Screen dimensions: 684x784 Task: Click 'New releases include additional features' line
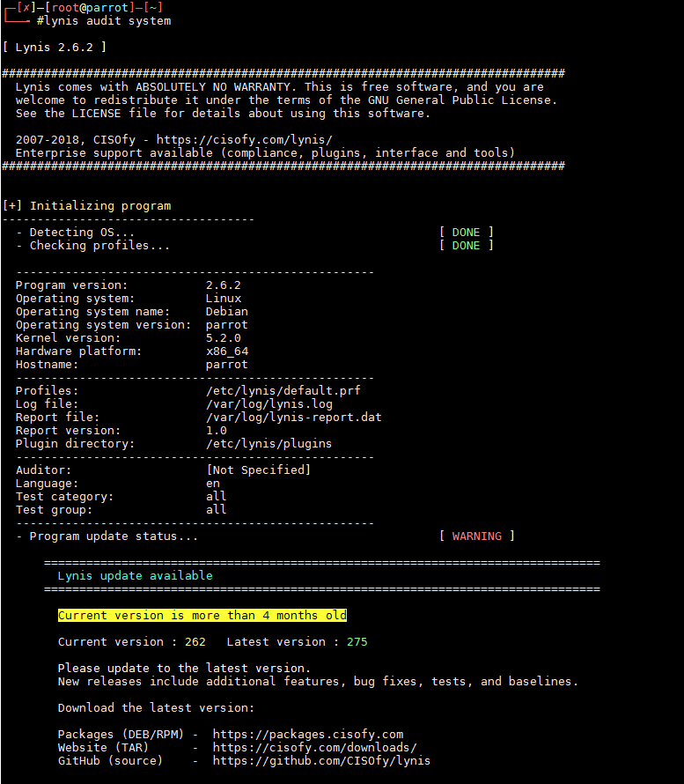(319, 682)
